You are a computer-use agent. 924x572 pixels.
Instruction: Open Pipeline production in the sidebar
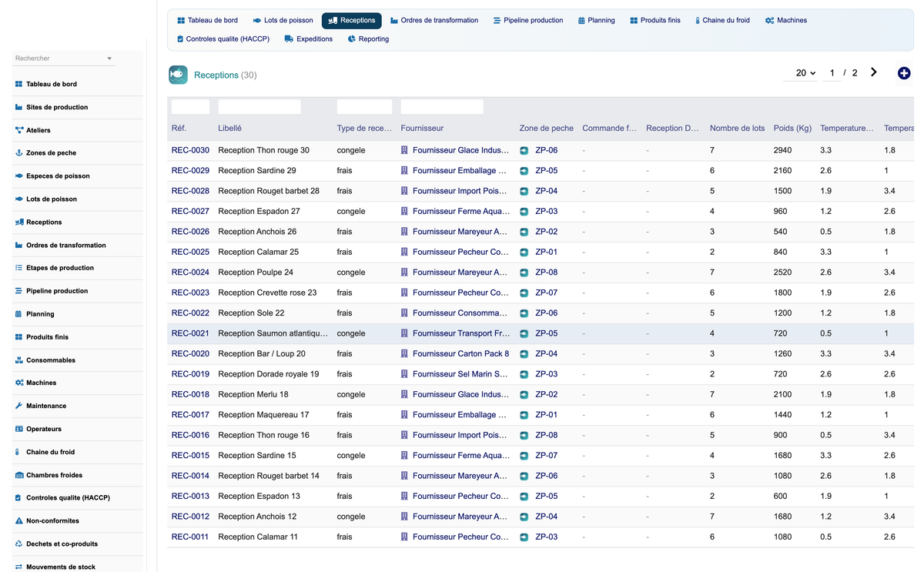(x=57, y=291)
